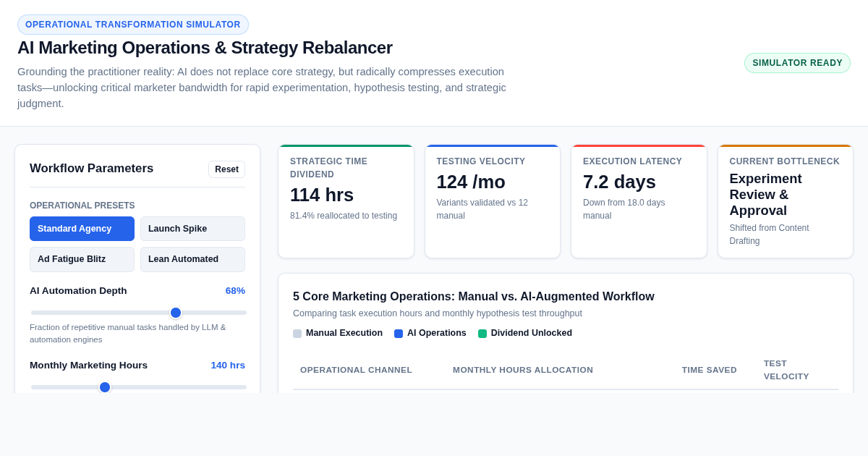Click the blue AI Operations legend swatch
Screen dimensions: 868x456
coord(399,334)
